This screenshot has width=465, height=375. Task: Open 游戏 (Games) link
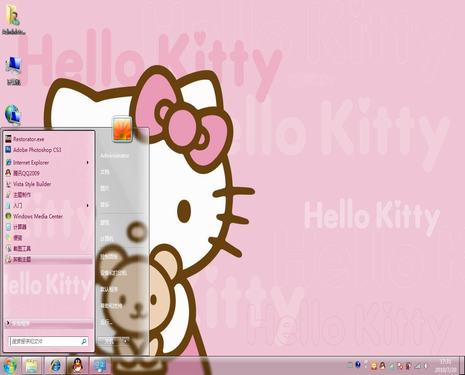[105, 222]
